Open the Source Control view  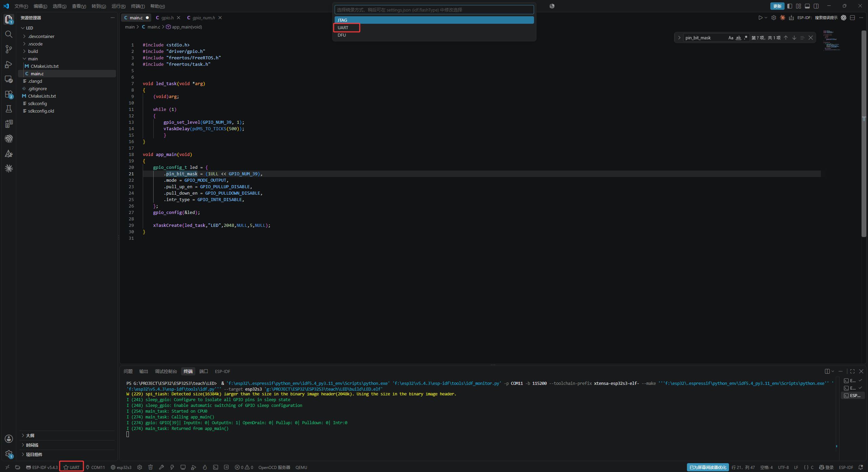(9, 49)
